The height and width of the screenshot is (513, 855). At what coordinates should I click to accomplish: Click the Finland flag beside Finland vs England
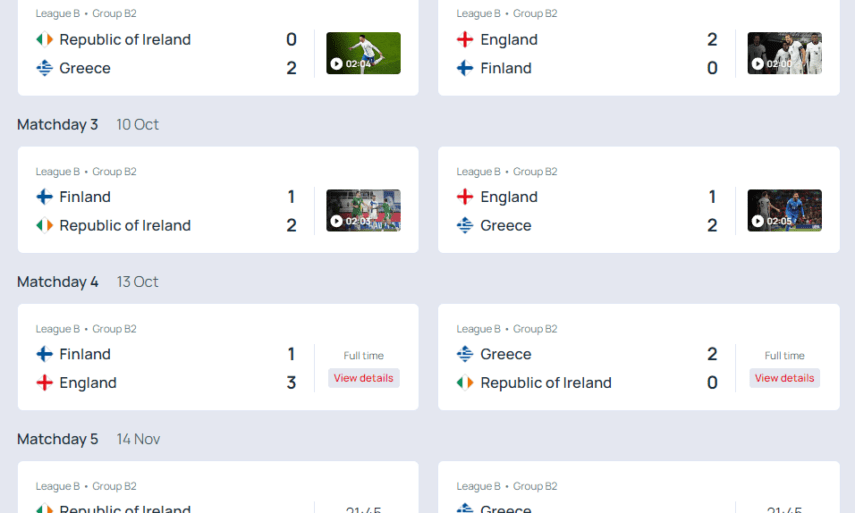point(44,354)
